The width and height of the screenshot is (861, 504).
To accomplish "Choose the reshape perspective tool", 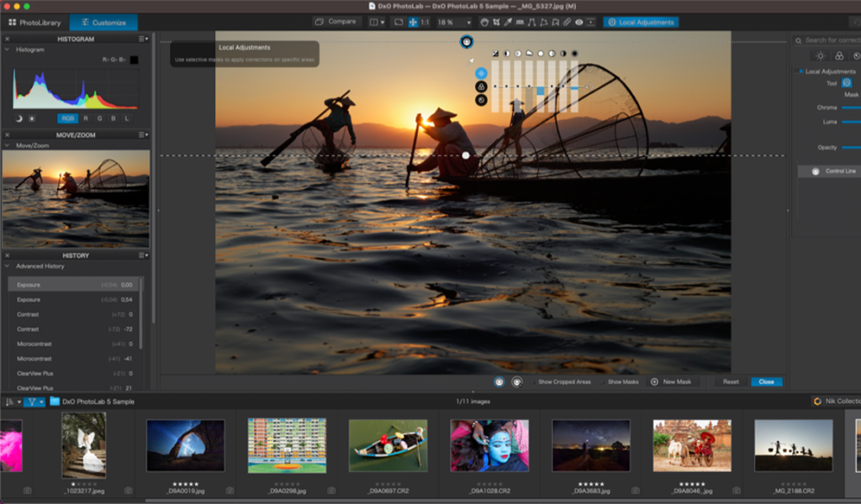I will (x=544, y=23).
